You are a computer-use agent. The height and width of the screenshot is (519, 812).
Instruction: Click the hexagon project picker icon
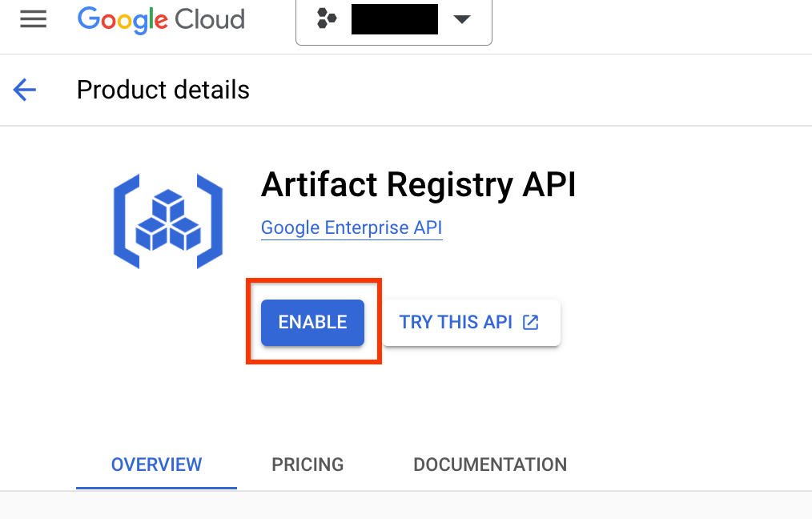tap(325, 18)
